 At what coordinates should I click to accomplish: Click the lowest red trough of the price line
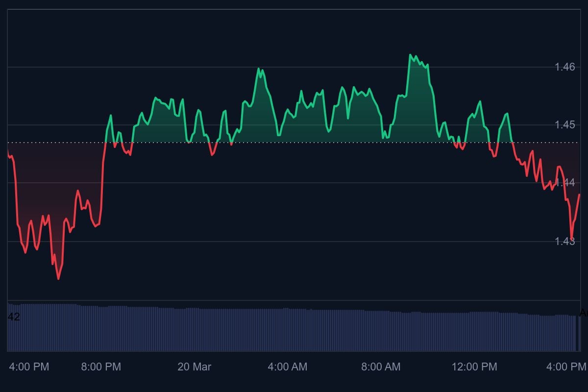tap(58, 279)
